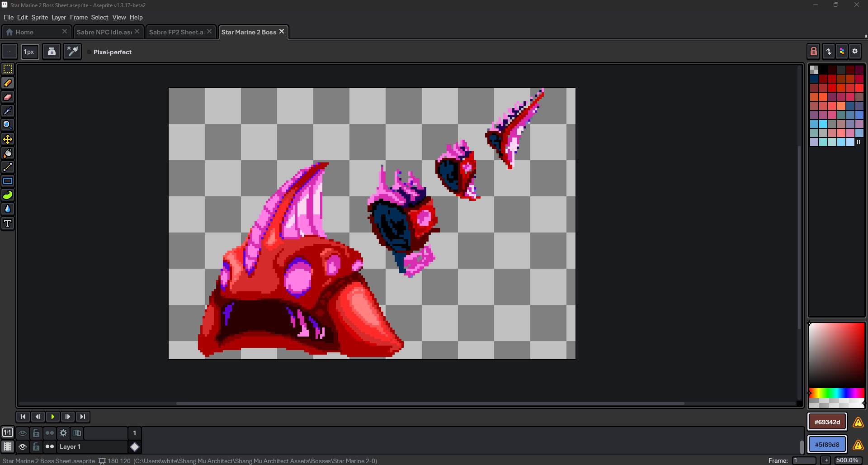Toggle the Pixel-perfect checkbox
Viewport: 868px width, 465px height.
point(89,52)
